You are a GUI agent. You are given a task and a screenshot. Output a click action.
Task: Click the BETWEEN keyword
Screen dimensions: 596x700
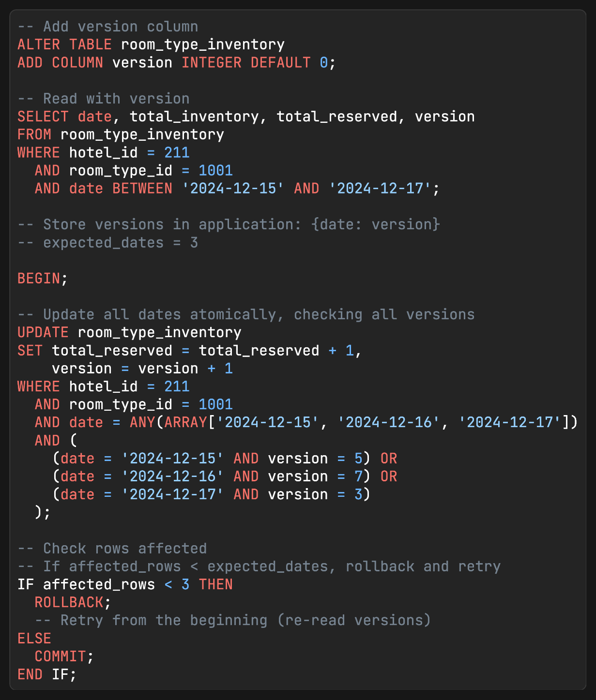coord(142,188)
